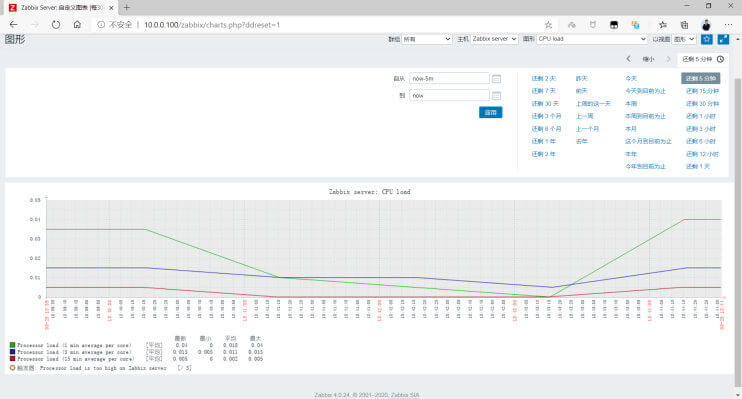The image size is (742, 399).
Task: Select the last 15 minutes preset
Action: pos(702,91)
